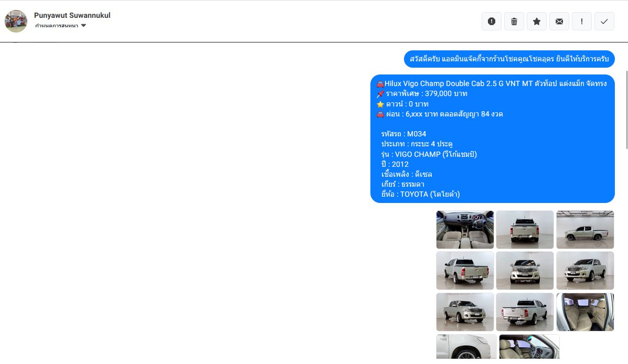Open the side profile truck photo
Image resolution: width=628 pixels, height=364 pixels.
[x=585, y=230]
